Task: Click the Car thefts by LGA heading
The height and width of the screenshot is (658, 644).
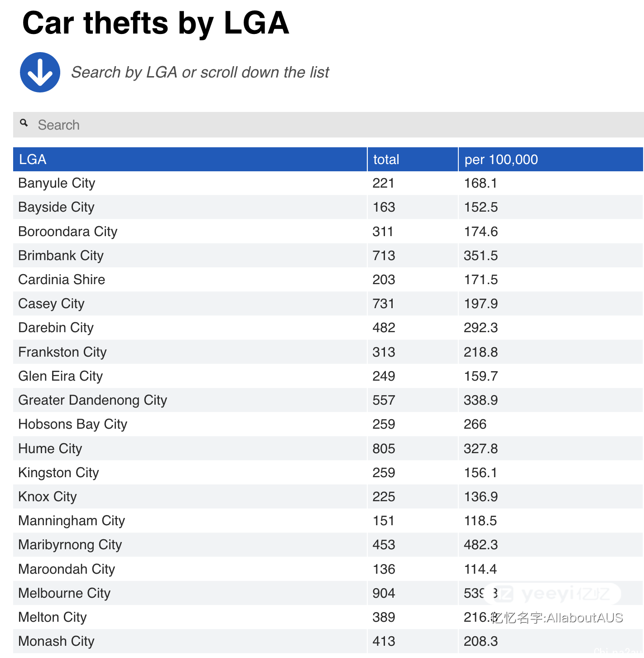Action: click(155, 23)
